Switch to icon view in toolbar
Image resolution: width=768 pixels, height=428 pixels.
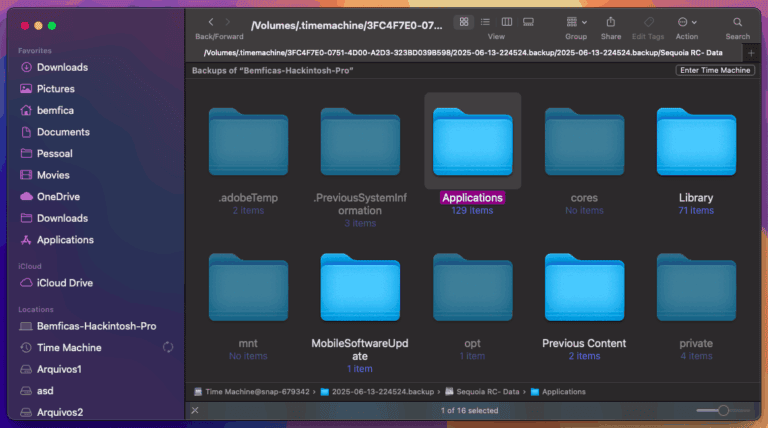click(465, 21)
